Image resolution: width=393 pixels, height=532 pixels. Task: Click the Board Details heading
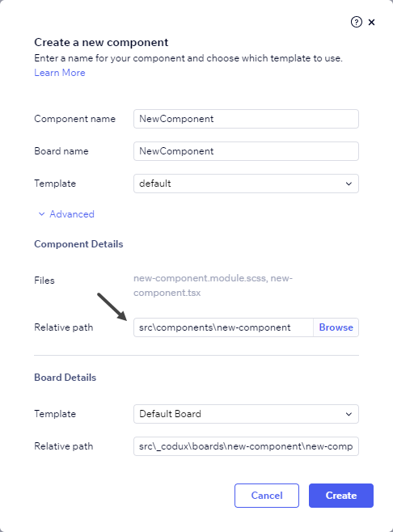pyautogui.click(x=65, y=378)
